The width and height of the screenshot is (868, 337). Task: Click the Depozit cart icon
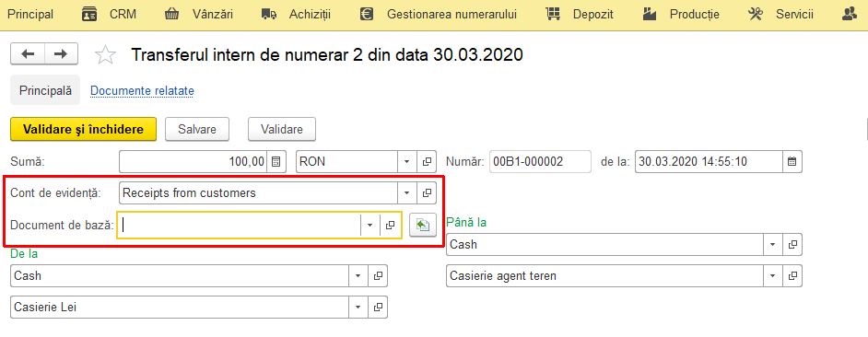coord(553,15)
